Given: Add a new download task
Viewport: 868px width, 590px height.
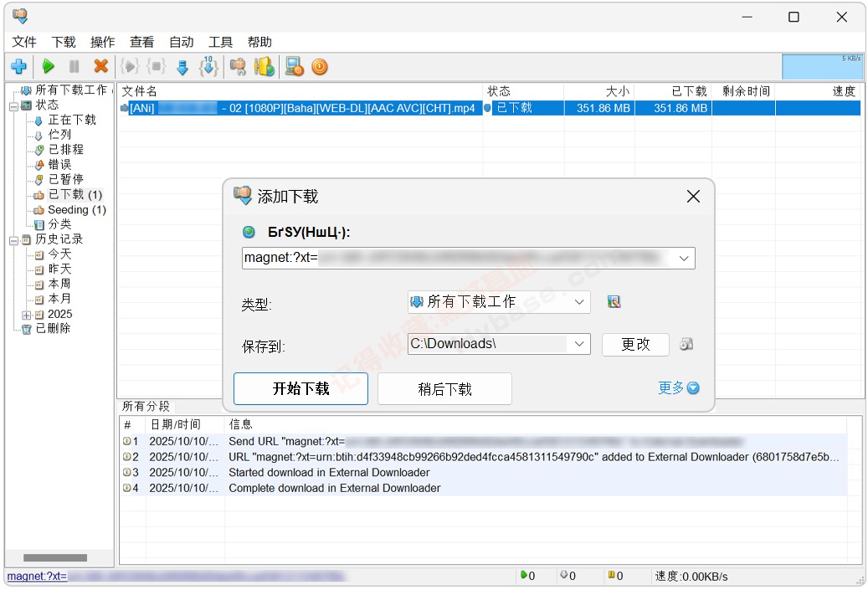Looking at the screenshot, I should click(x=19, y=67).
